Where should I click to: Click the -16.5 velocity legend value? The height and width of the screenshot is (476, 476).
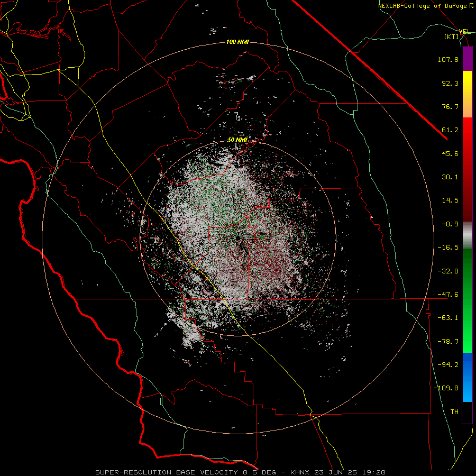(448, 248)
